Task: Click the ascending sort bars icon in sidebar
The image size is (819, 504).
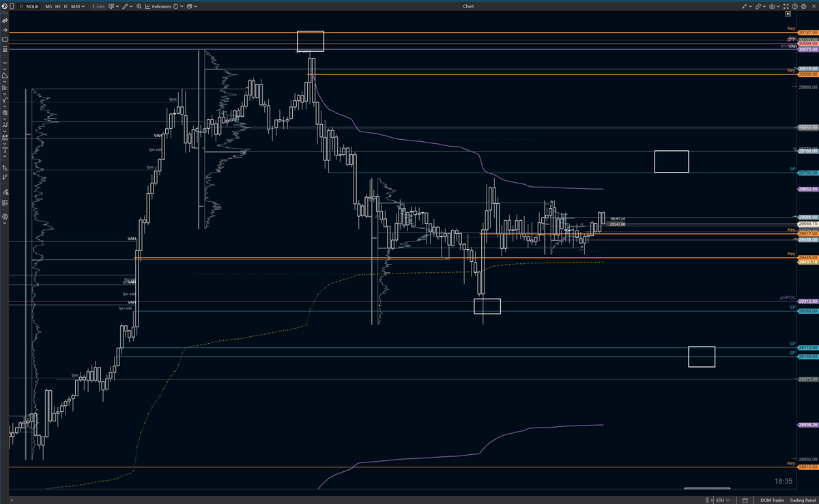Action: click(5, 167)
